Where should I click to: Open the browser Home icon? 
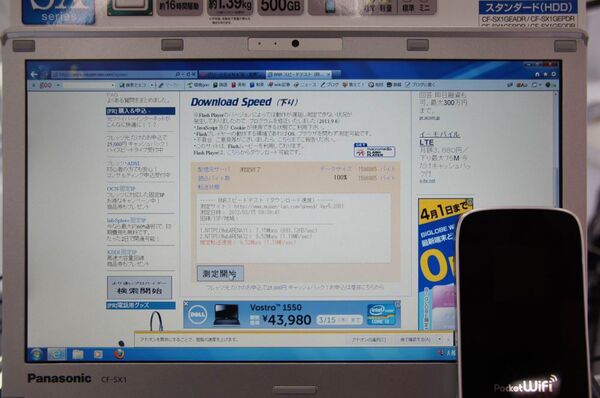coord(537,74)
